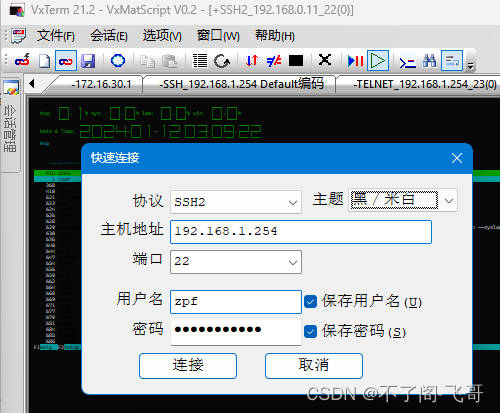500x413 pixels.
Task: Click the binoculars find icon
Action: click(429, 61)
